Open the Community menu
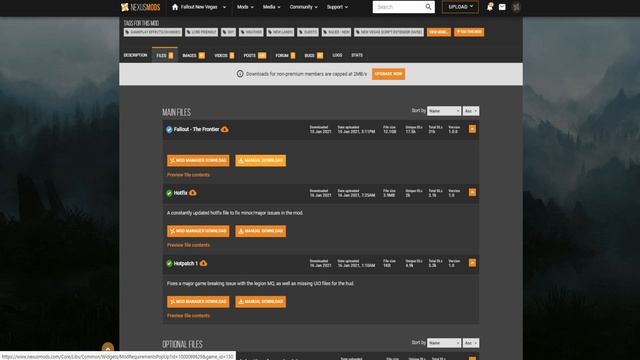Screen dimensions: 640x360 [x=303, y=7]
